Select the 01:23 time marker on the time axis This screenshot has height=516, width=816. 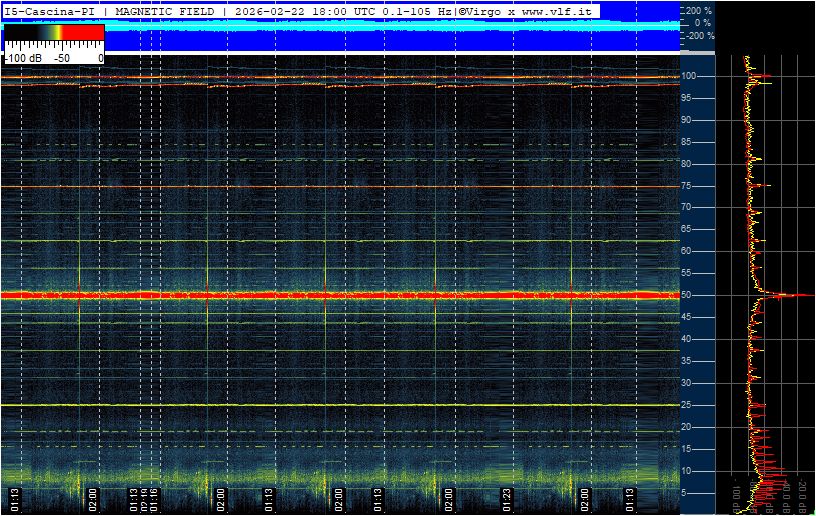[x=507, y=500]
